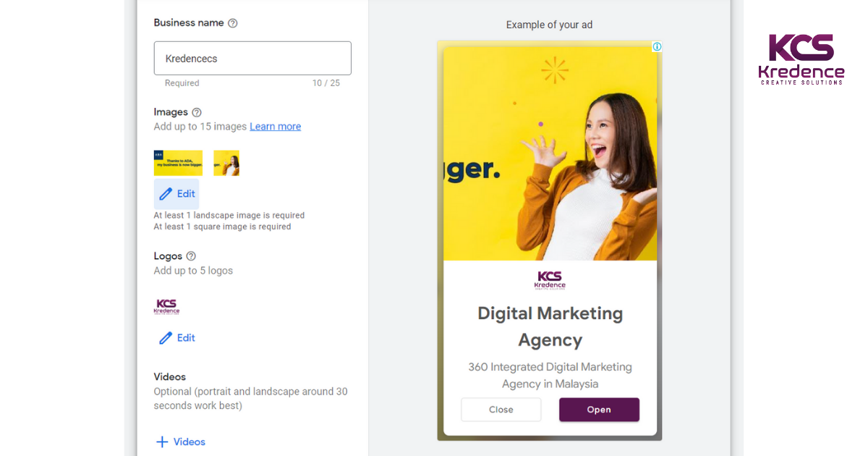Focus the Business name field containing Kredencecs

pyautogui.click(x=252, y=59)
